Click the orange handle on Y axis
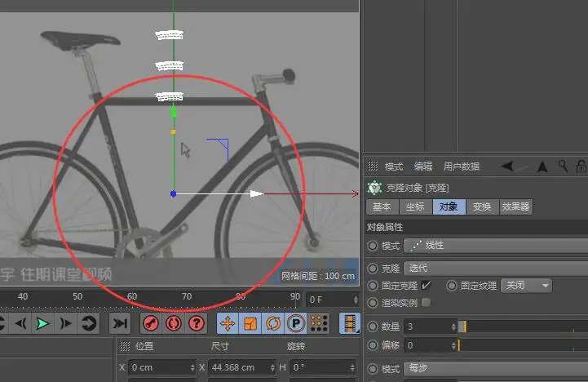 click(x=173, y=131)
